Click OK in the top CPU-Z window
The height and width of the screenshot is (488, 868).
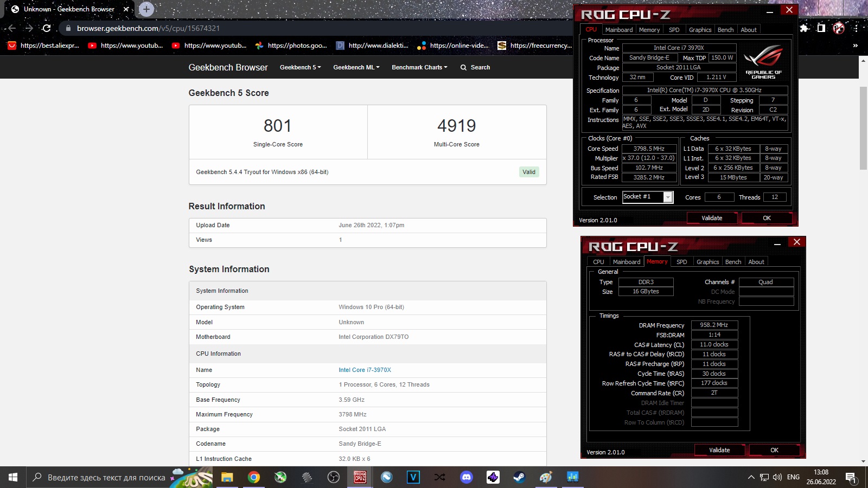pos(767,218)
